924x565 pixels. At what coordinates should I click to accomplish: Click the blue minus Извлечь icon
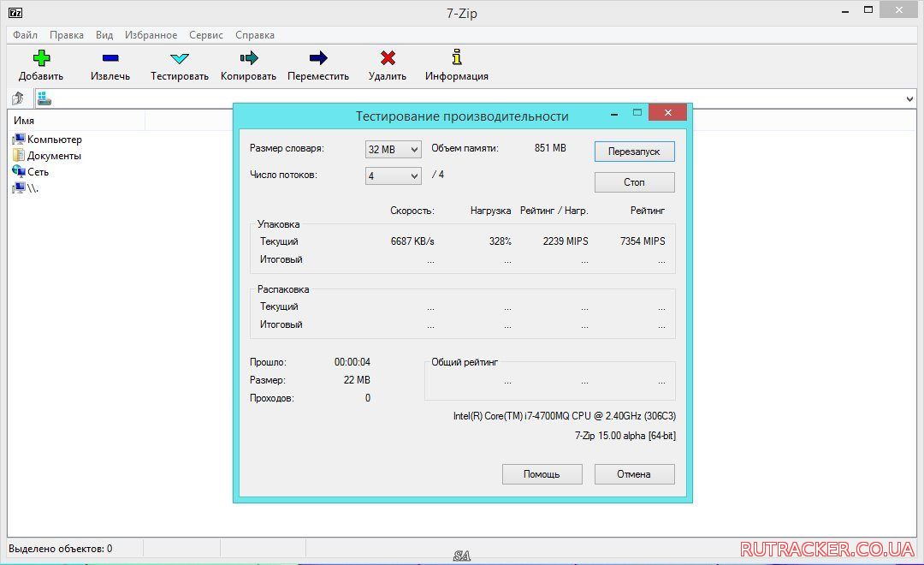(x=110, y=58)
